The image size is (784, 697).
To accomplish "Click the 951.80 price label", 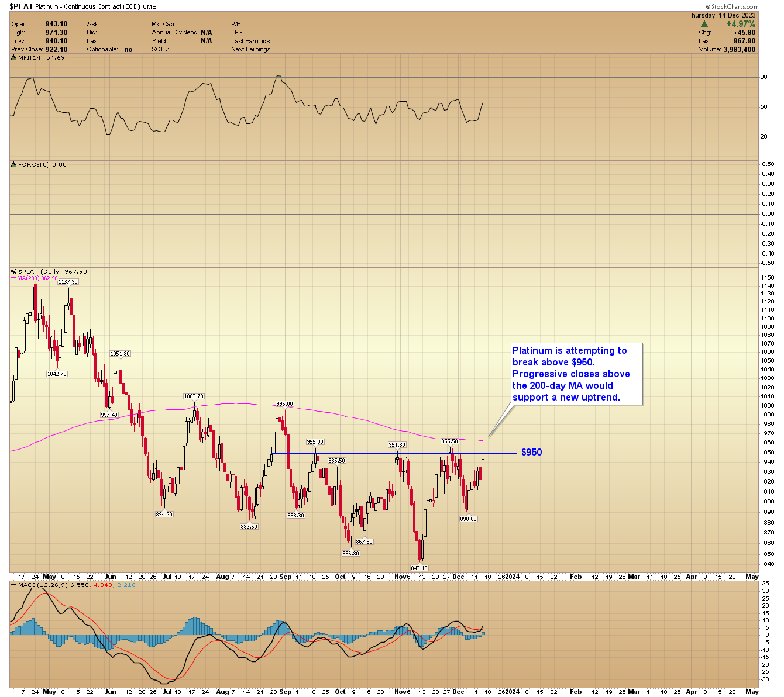I will click(397, 445).
